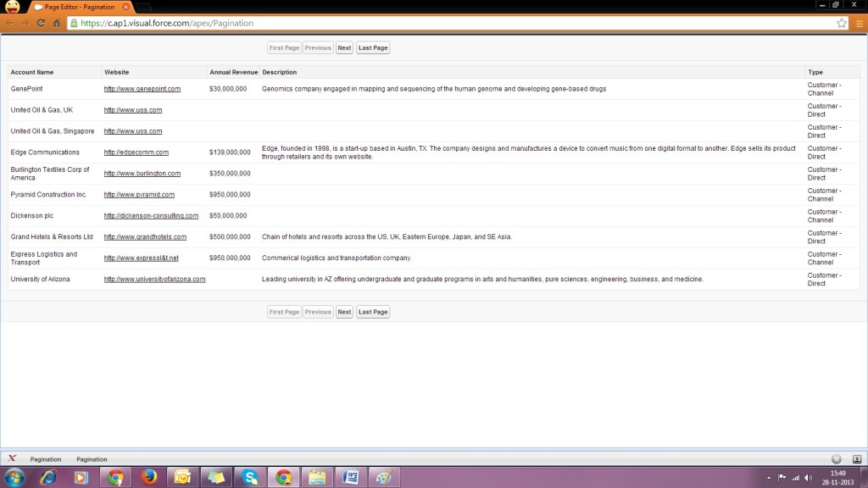Click top Last Page button
The image size is (868, 488).
click(x=373, y=47)
